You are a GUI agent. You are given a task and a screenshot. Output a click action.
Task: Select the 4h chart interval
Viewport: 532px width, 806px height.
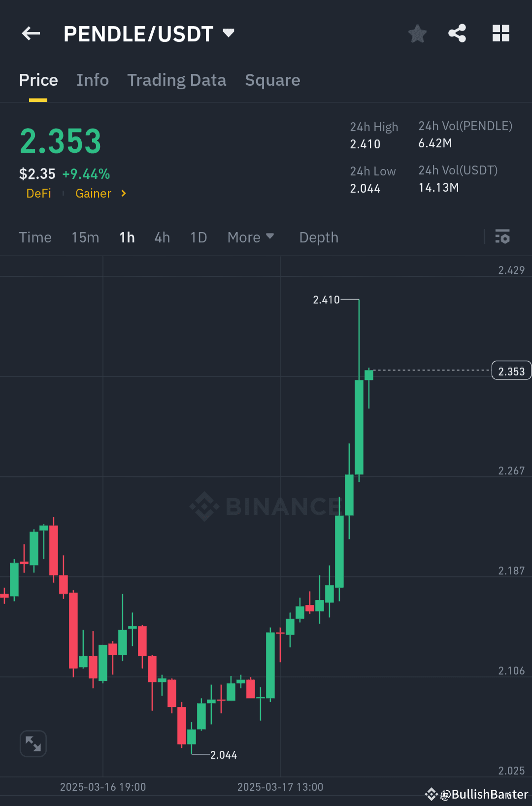click(x=162, y=237)
